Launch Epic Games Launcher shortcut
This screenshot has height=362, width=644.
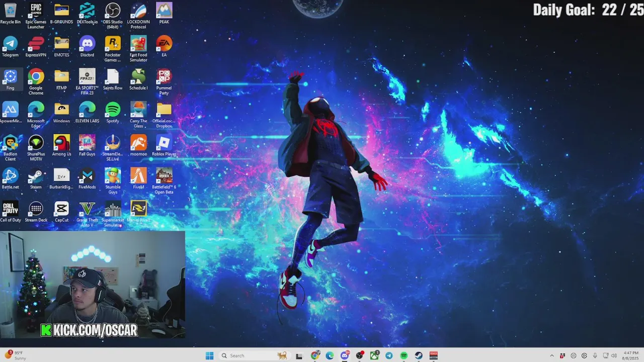36,16
